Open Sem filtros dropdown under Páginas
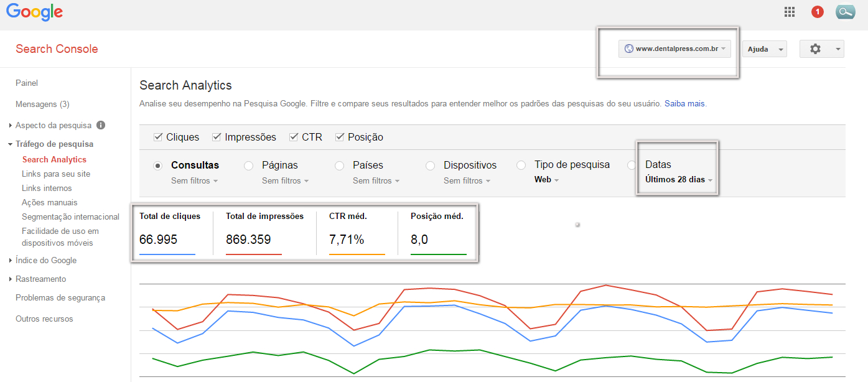This screenshot has width=868, height=382. [286, 181]
